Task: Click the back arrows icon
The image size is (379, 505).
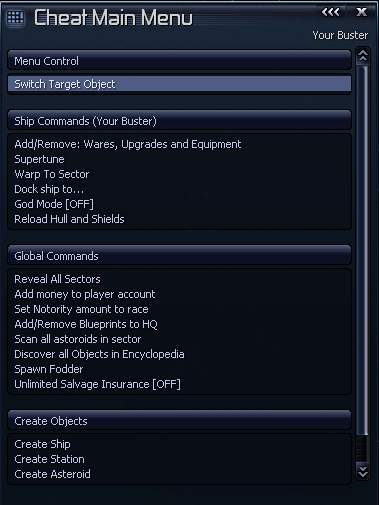Action: coord(330,12)
